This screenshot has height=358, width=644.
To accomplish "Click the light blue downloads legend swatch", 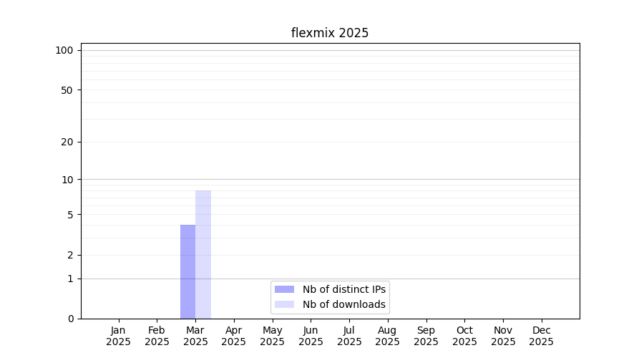I will point(284,304).
